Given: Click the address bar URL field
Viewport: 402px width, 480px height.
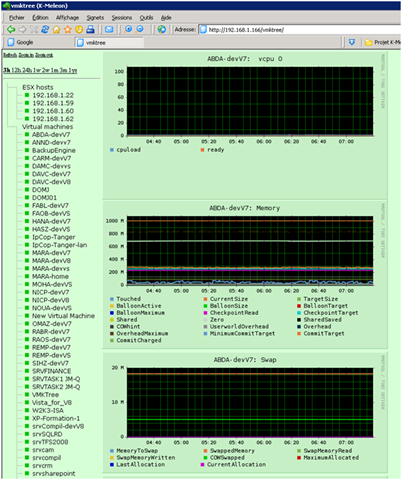Looking at the screenshot, I should tap(300, 30).
